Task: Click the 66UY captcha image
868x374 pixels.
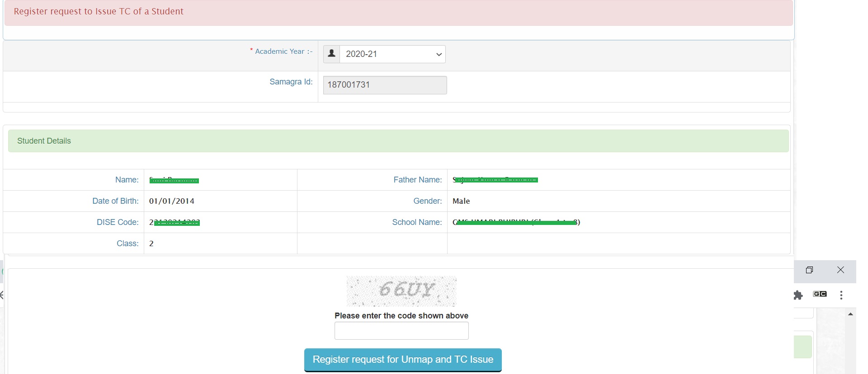Action: coord(401,291)
